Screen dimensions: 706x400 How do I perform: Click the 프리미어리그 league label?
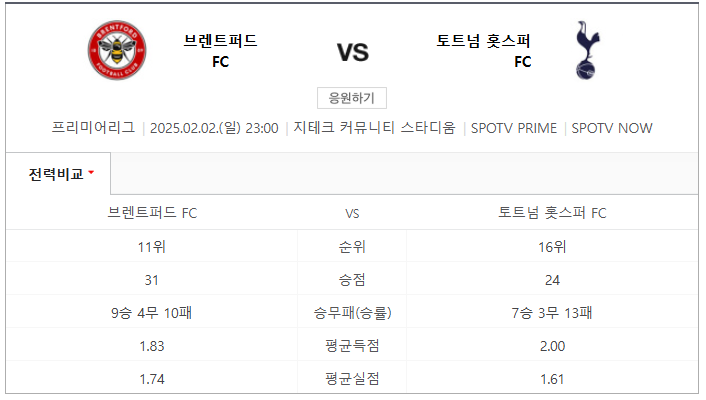tap(93, 128)
